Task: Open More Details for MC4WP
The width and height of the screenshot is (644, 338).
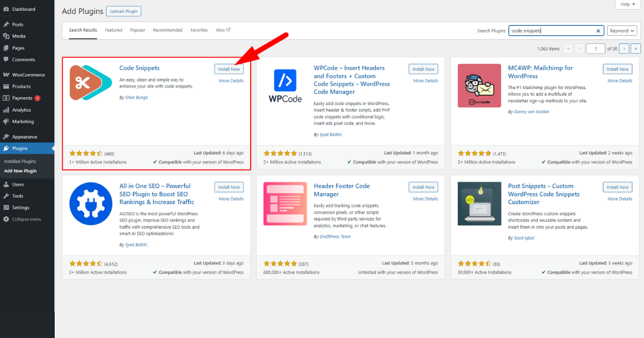Action: 620,81
